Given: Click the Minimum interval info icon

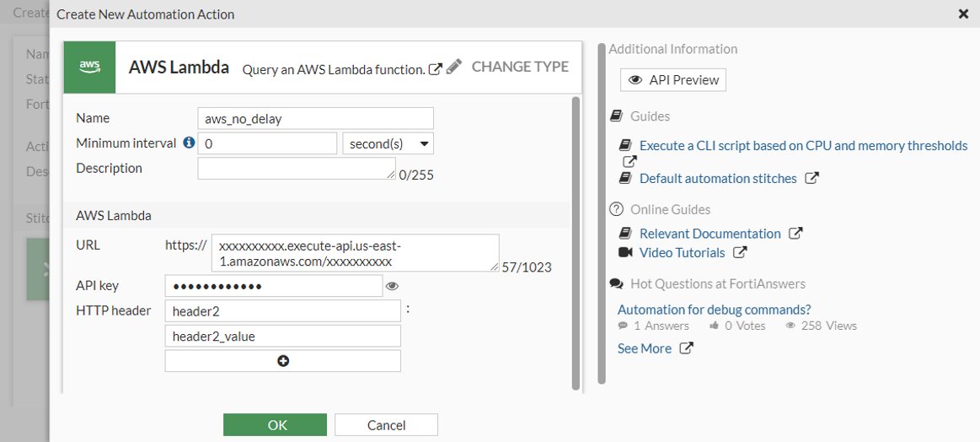Looking at the screenshot, I should 189,143.
